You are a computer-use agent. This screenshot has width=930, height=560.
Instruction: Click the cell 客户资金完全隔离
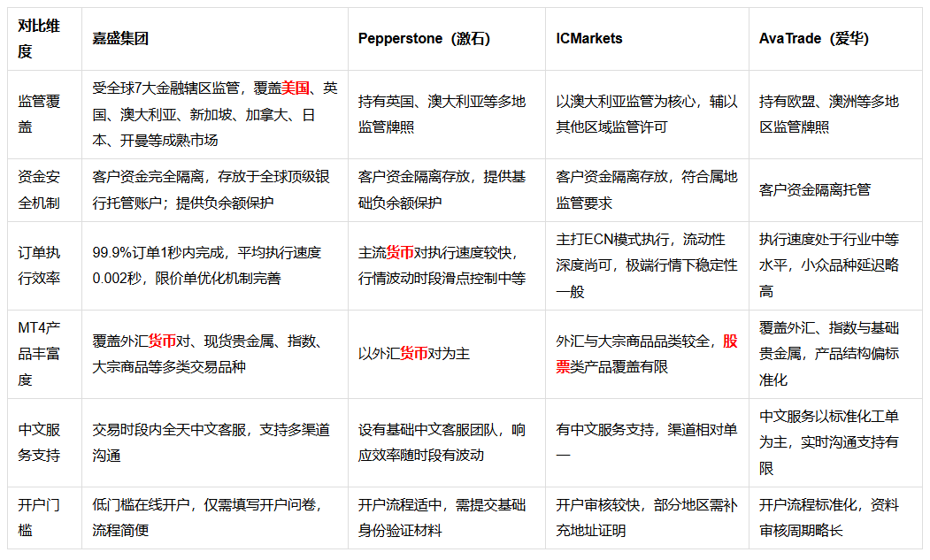pyautogui.click(x=215, y=190)
